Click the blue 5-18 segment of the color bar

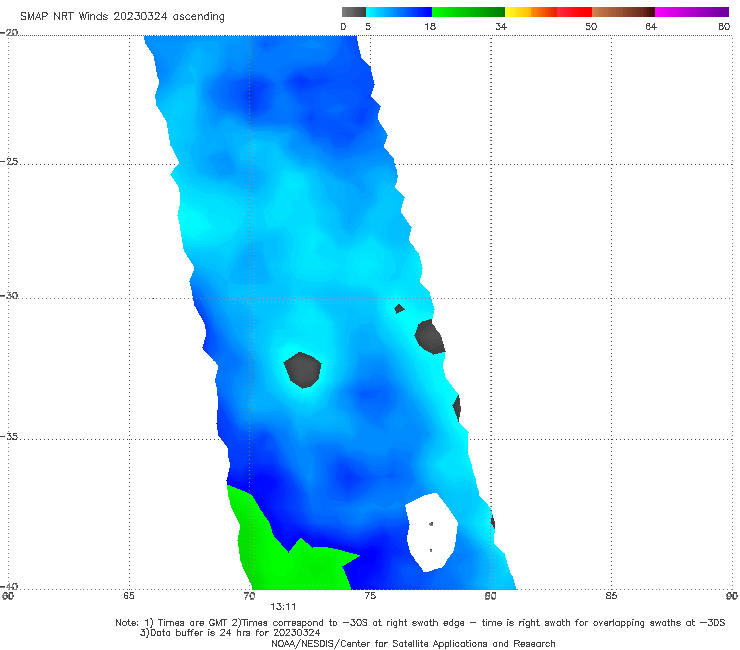click(x=399, y=12)
